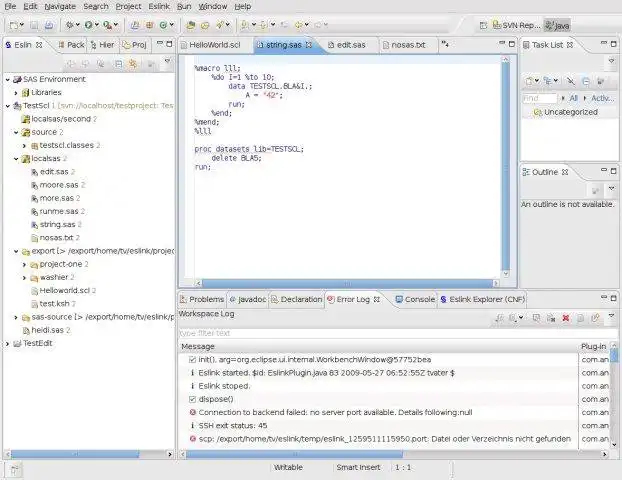Click the editor vertical scrollbar
622x480 pixels.
505,166
